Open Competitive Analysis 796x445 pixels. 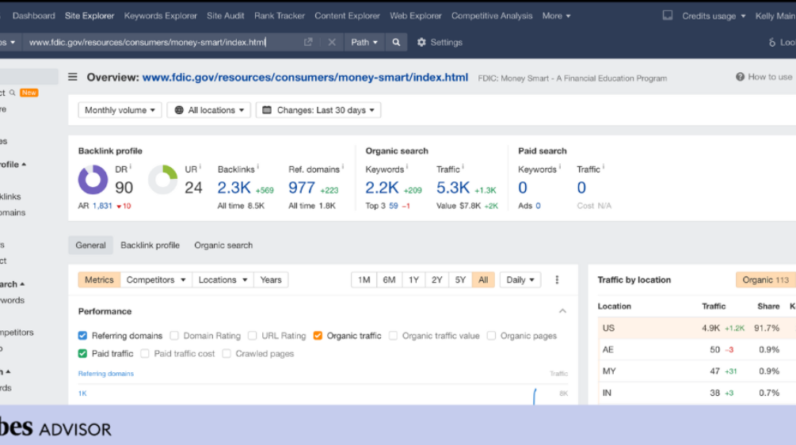click(492, 16)
